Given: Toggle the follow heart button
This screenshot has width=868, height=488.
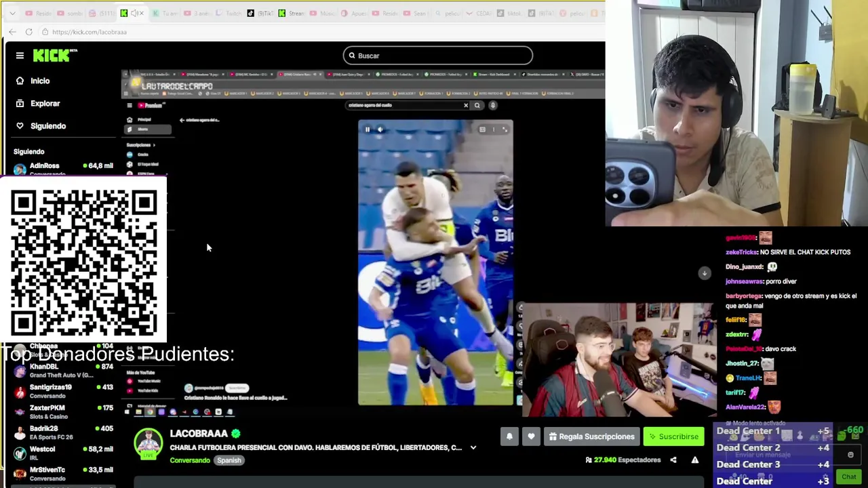Looking at the screenshot, I should point(531,436).
